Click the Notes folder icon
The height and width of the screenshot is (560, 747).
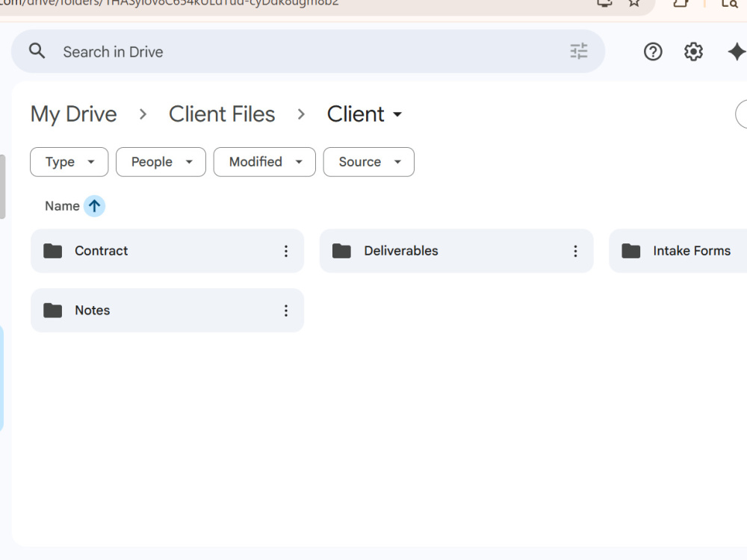(x=52, y=311)
